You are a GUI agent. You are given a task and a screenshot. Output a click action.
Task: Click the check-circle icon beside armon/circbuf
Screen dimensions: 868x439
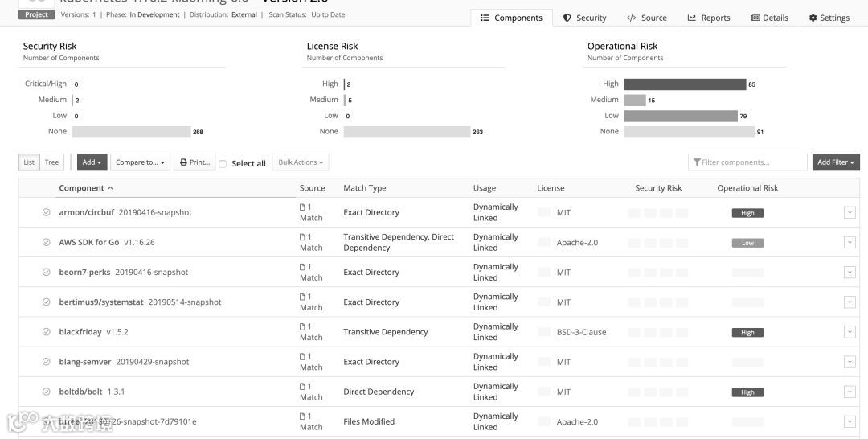point(47,212)
